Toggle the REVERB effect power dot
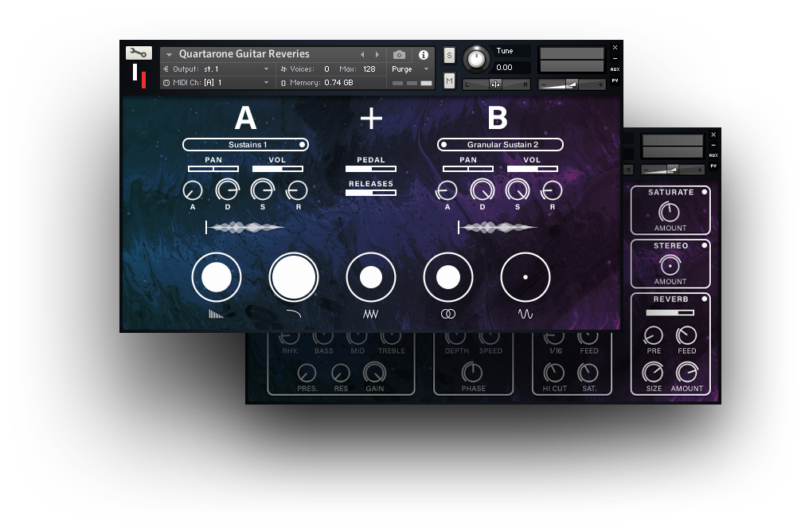The height and width of the screenshot is (532, 801). pyautogui.click(x=705, y=299)
